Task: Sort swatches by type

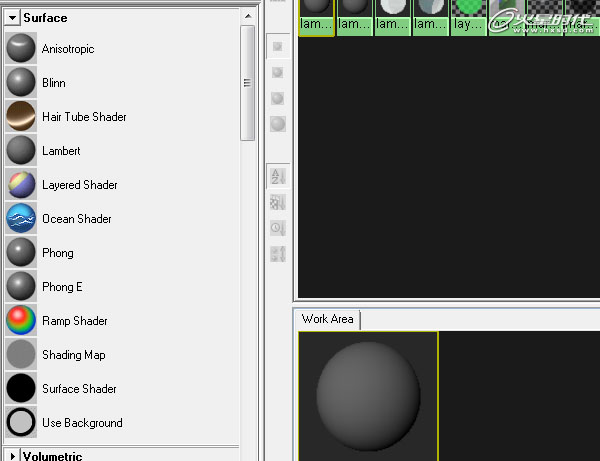Action: pos(278,202)
